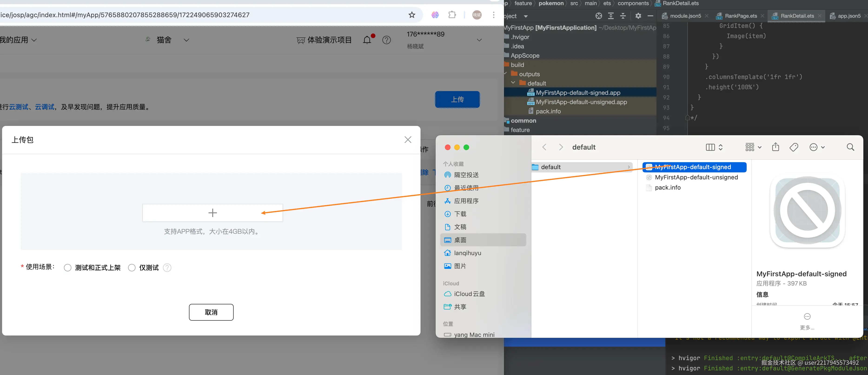868x375 pixels.
Task: Select the 仅测试 radio option
Action: (x=132, y=267)
